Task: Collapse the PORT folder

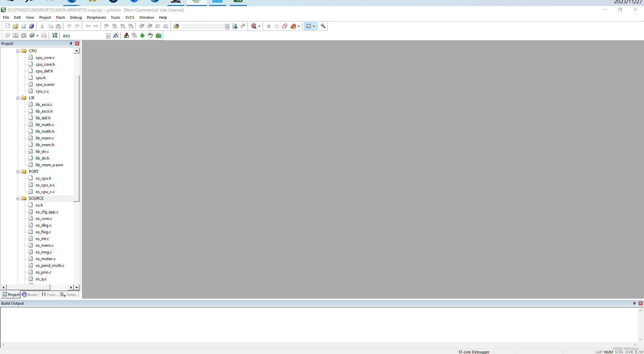Action: (x=18, y=172)
